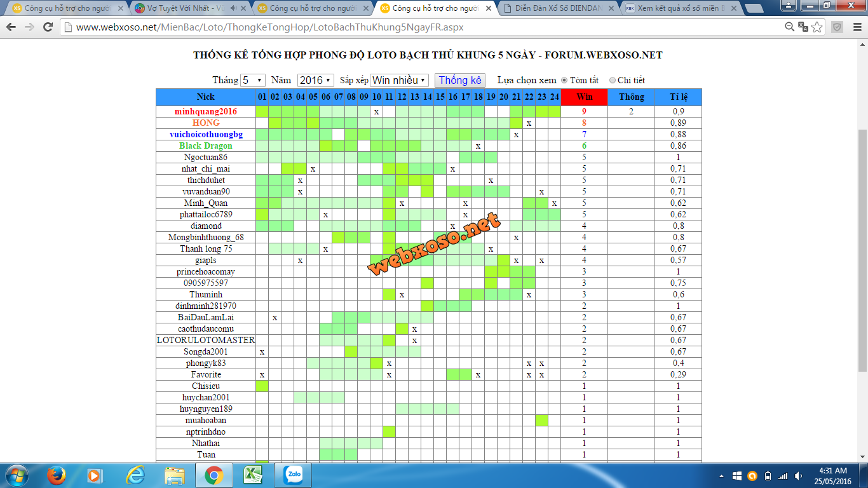Click the Thống kê button
This screenshot has width=868, height=488.
point(460,81)
